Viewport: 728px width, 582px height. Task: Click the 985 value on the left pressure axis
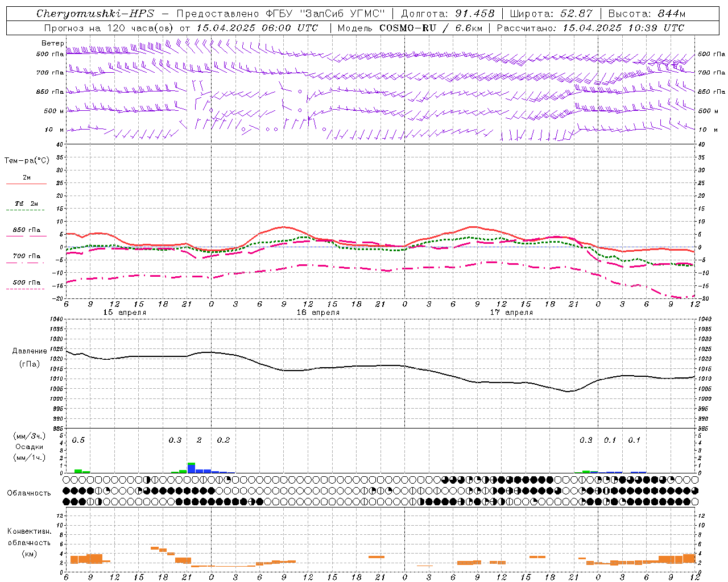click(57, 429)
